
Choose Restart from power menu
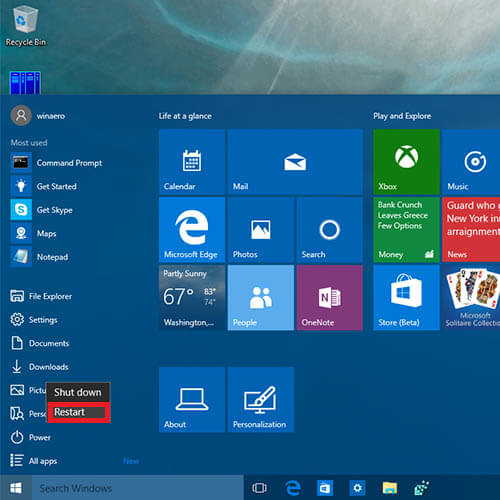pyautogui.click(x=79, y=412)
